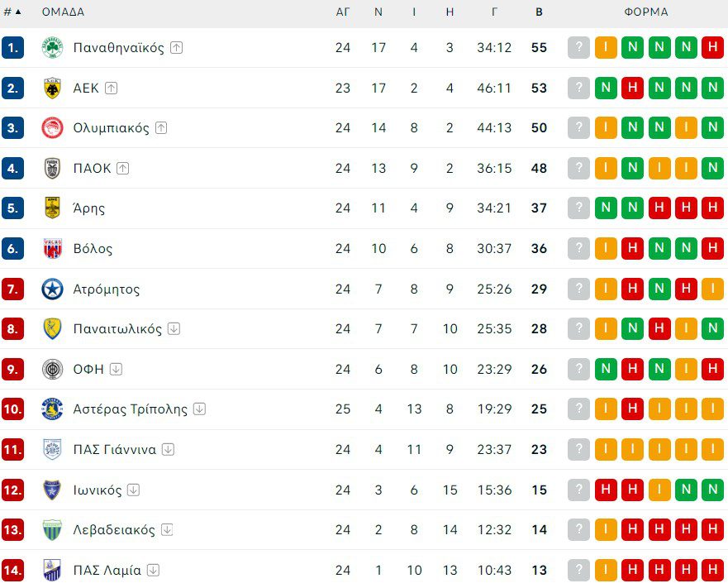
Task: Click the Ατρόμητος star logo
Action: coord(52,289)
